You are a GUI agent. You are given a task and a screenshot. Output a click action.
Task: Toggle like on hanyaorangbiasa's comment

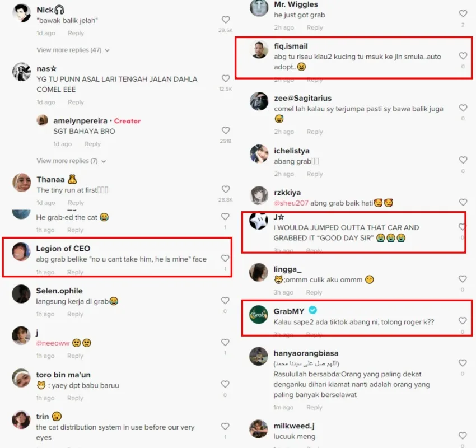[x=463, y=363]
